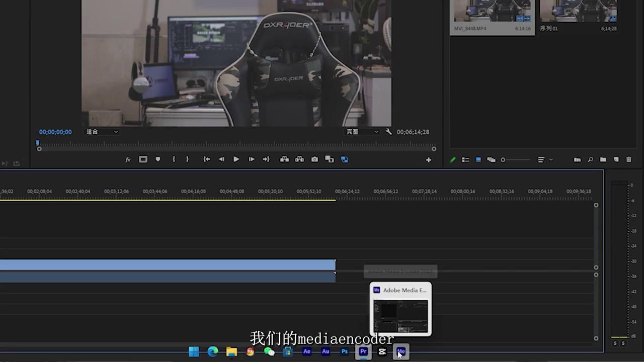
Task: Add a marker with the marker icon
Action: 158,159
